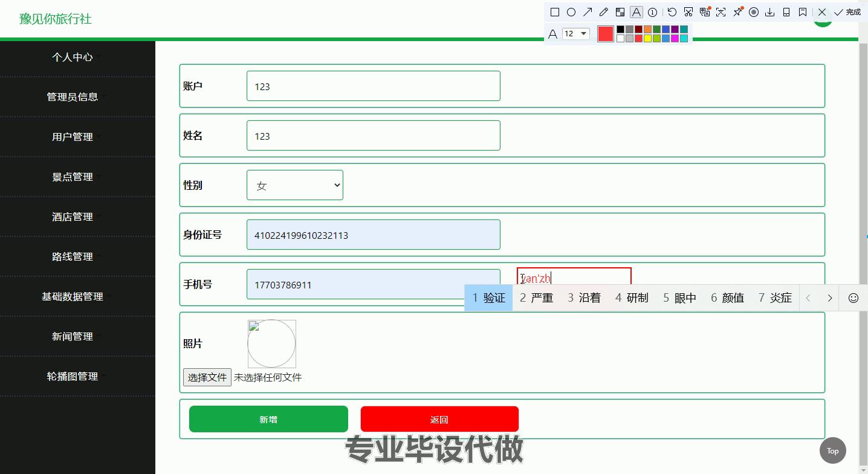The image size is (868, 474).
Task: Click the send-to-phone icon
Action: 786,12
